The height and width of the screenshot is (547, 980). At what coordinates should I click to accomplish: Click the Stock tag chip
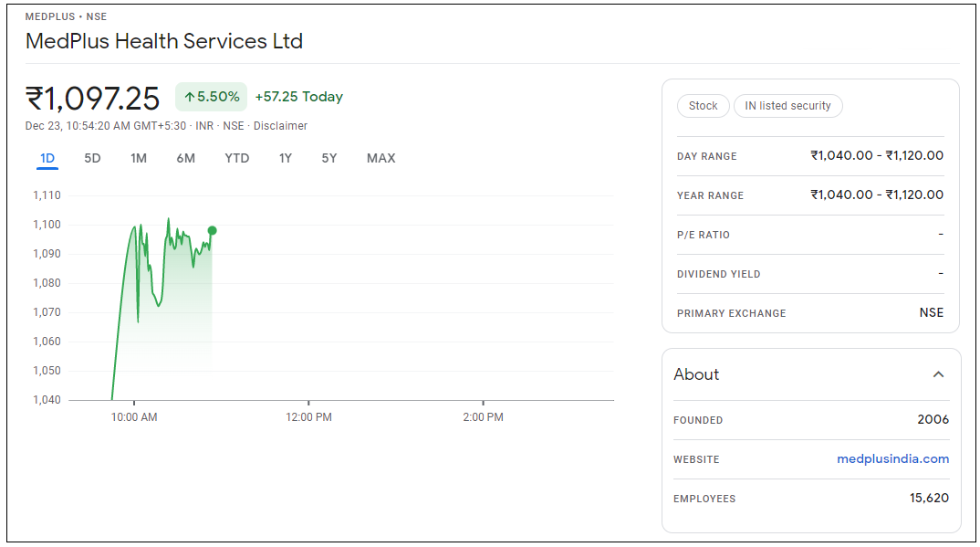tap(704, 106)
